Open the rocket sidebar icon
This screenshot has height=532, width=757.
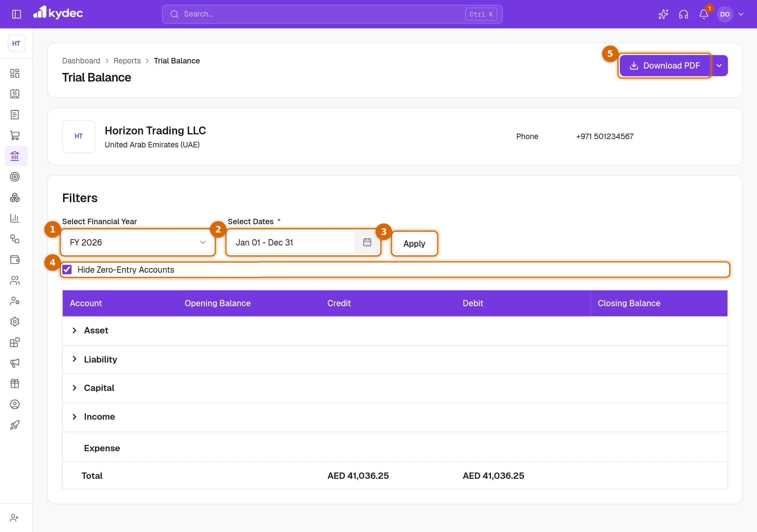click(x=15, y=425)
